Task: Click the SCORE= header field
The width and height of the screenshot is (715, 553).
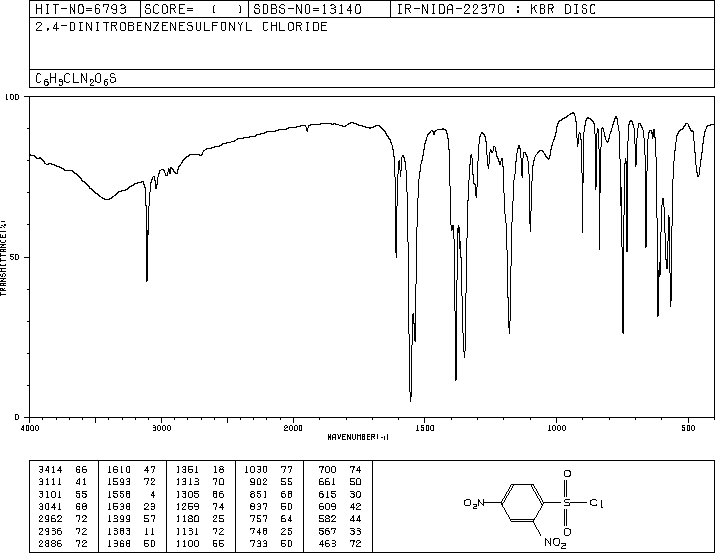Action: point(194,9)
